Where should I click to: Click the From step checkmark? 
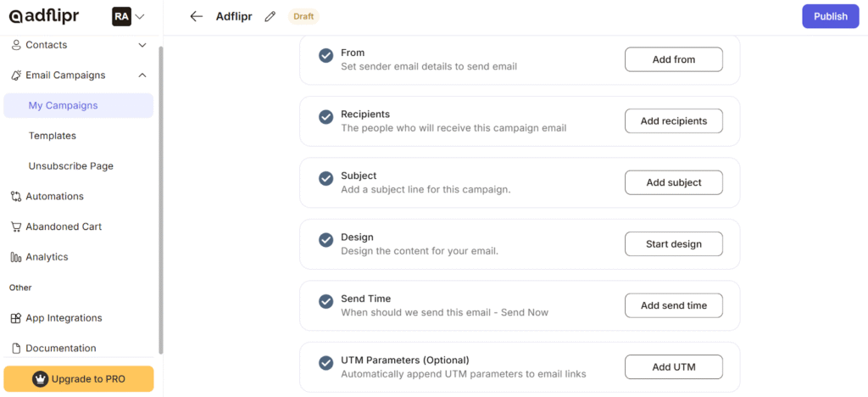pos(325,55)
